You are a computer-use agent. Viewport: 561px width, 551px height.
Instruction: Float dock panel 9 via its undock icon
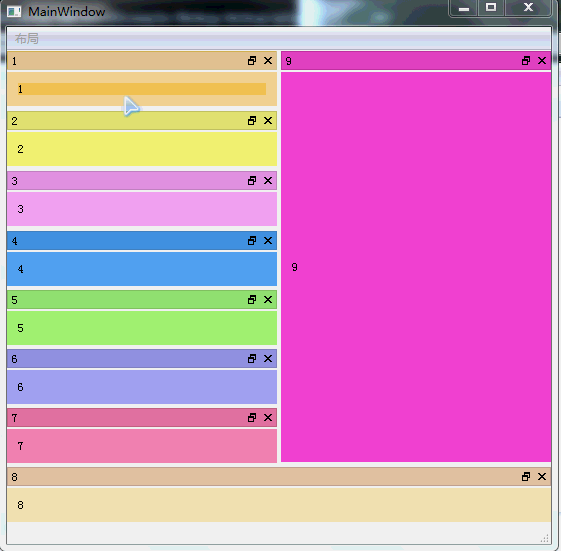coord(526,61)
